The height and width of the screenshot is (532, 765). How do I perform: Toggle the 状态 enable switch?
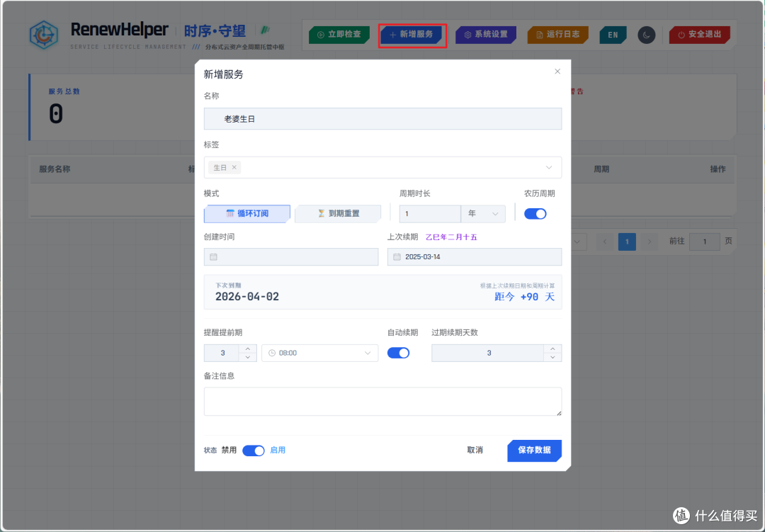tap(253, 450)
